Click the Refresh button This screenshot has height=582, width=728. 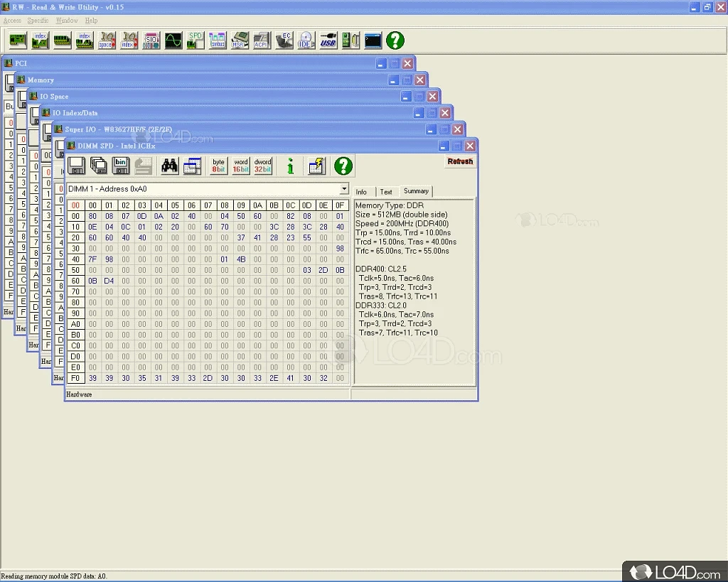(460, 161)
